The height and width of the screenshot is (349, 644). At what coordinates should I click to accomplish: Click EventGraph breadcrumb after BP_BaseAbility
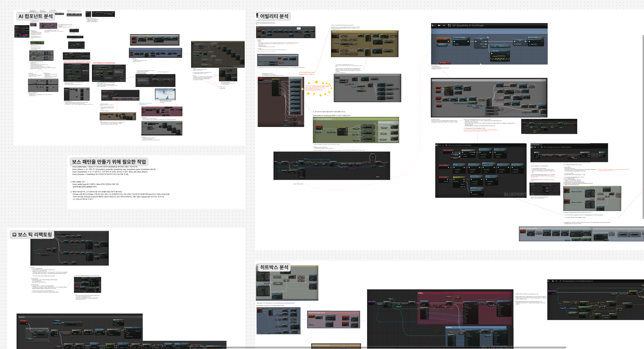(477, 25)
